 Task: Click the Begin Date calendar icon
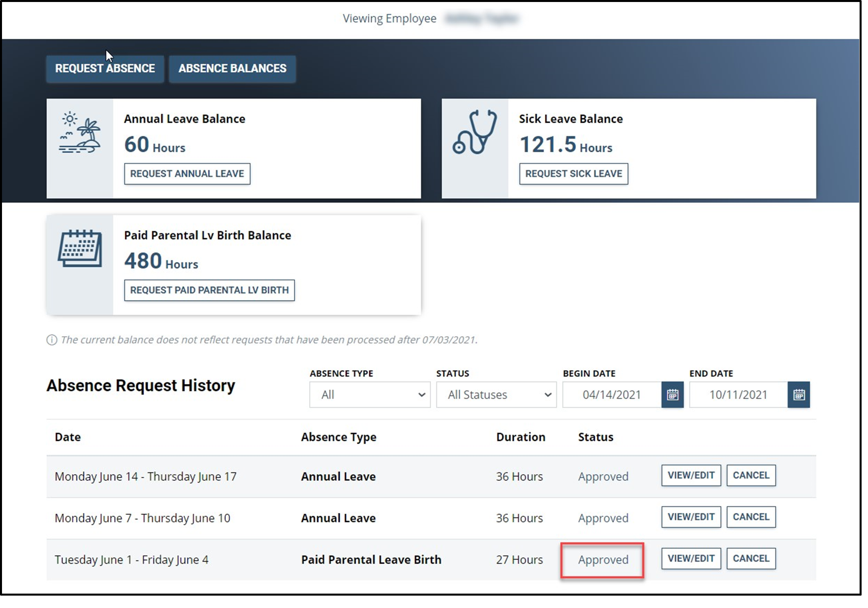[x=672, y=395]
